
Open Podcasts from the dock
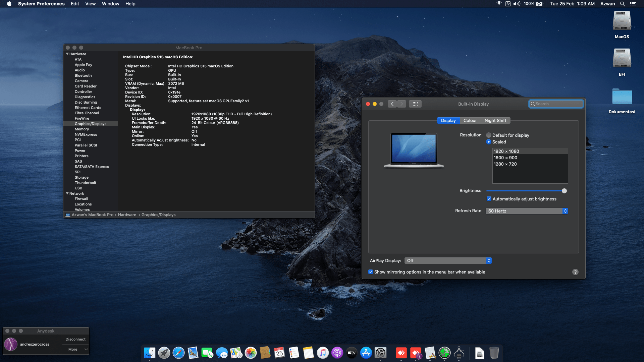pos(337,353)
